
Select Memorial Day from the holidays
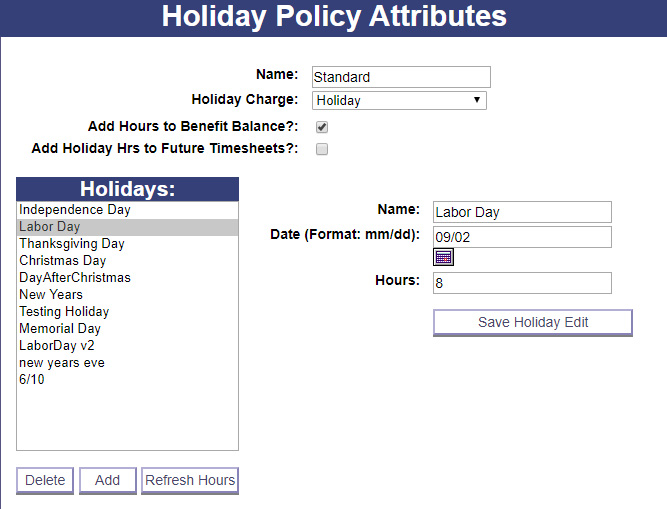(x=60, y=329)
